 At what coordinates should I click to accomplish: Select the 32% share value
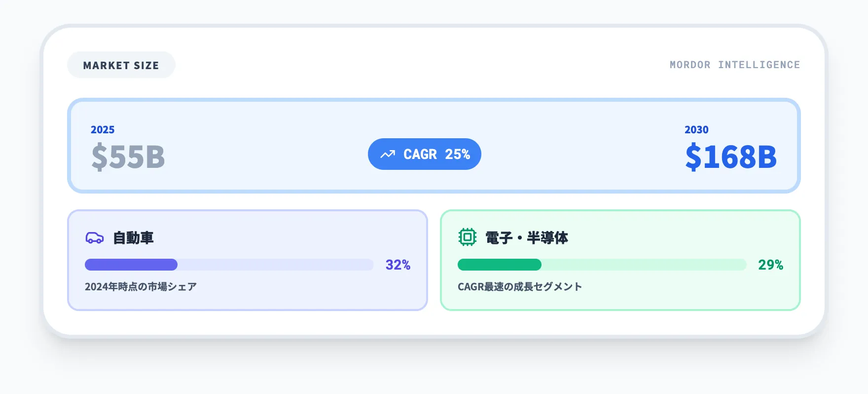(x=398, y=265)
